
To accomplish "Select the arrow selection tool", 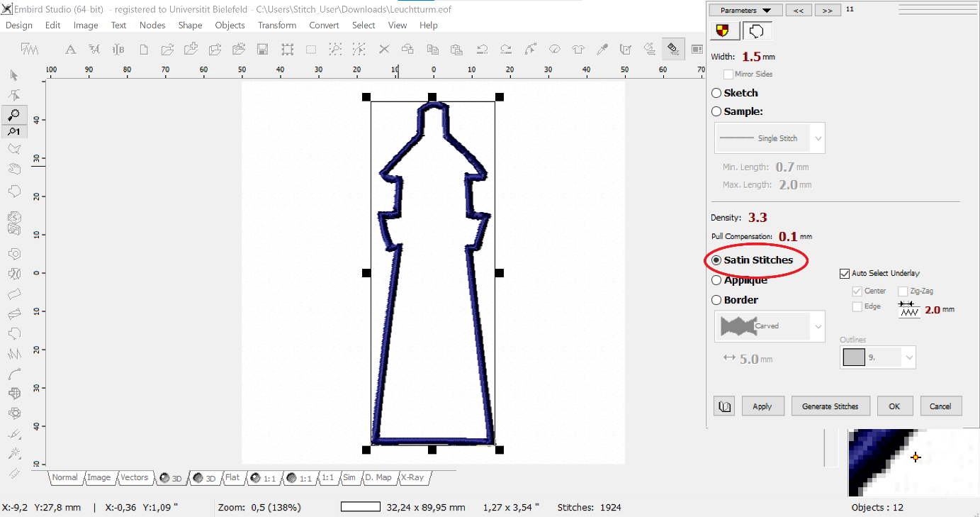I will pyautogui.click(x=14, y=75).
